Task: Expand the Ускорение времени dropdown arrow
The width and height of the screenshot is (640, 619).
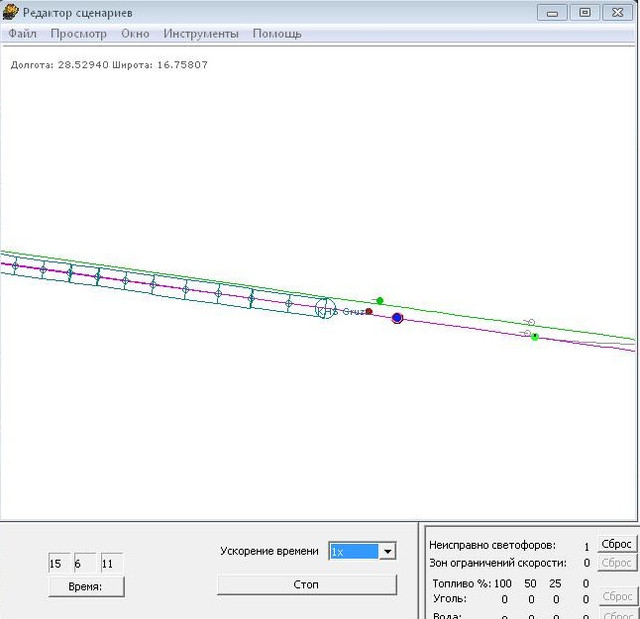Action: coord(387,551)
